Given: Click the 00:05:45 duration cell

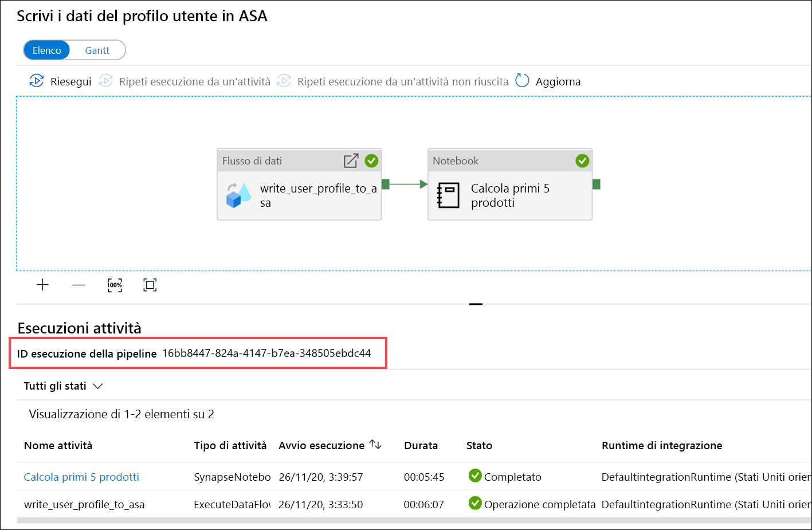Looking at the screenshot, I should click(x=424, y=477).
